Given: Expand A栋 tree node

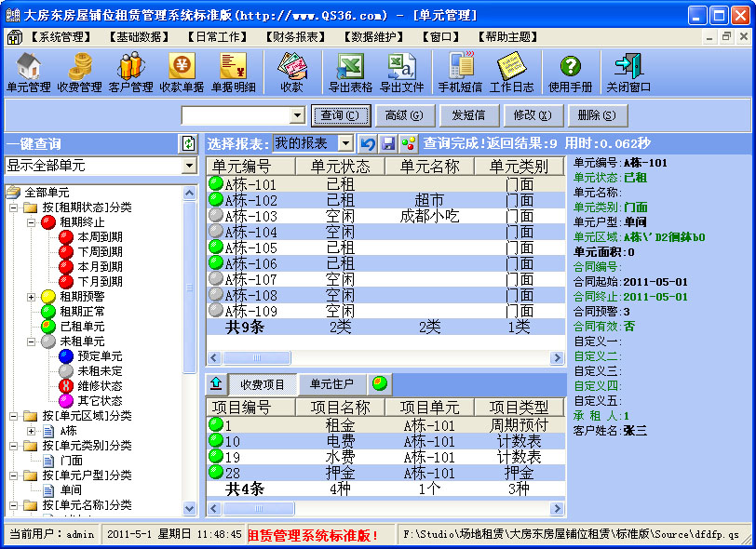Looking at the screenshot, I should (32, 431).
